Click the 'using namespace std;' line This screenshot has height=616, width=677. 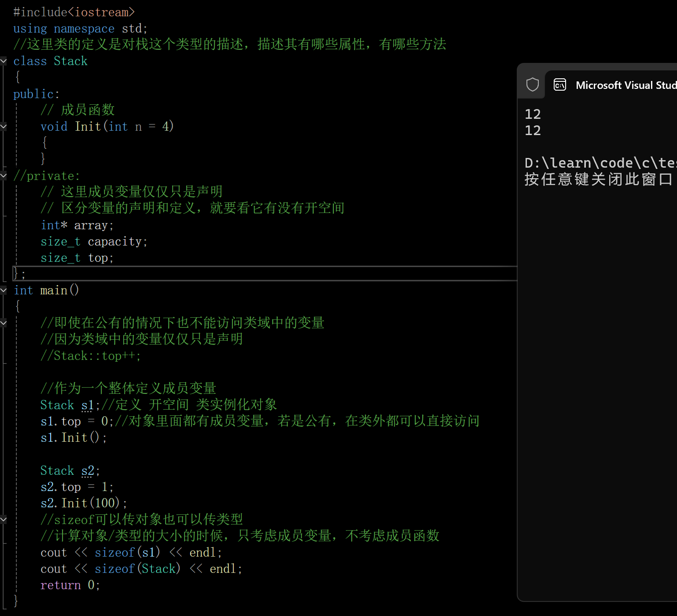81,29
